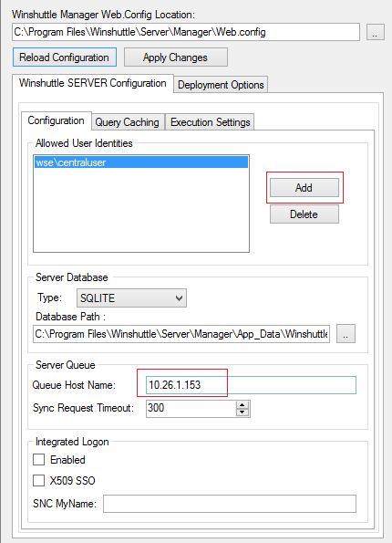This screenshot has height=543, width=392.
Task: Open the Query Caching tab
Action: tap(127, 122)
